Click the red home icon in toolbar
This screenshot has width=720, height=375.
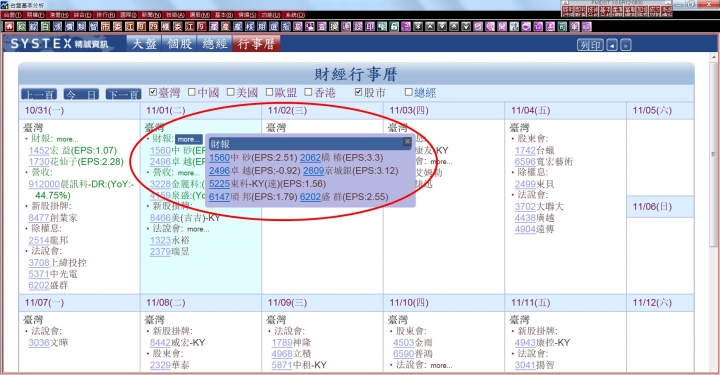9,27
